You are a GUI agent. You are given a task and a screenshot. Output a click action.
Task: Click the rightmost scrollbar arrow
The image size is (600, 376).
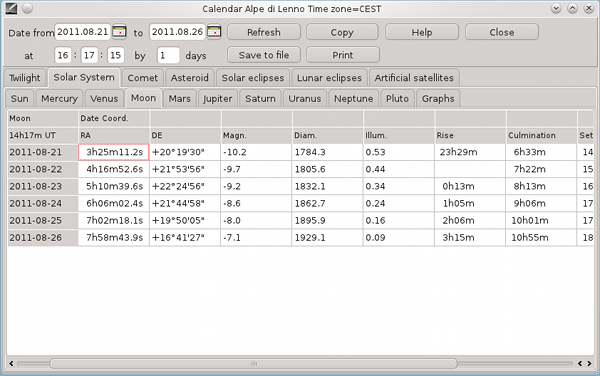point(589,363)
